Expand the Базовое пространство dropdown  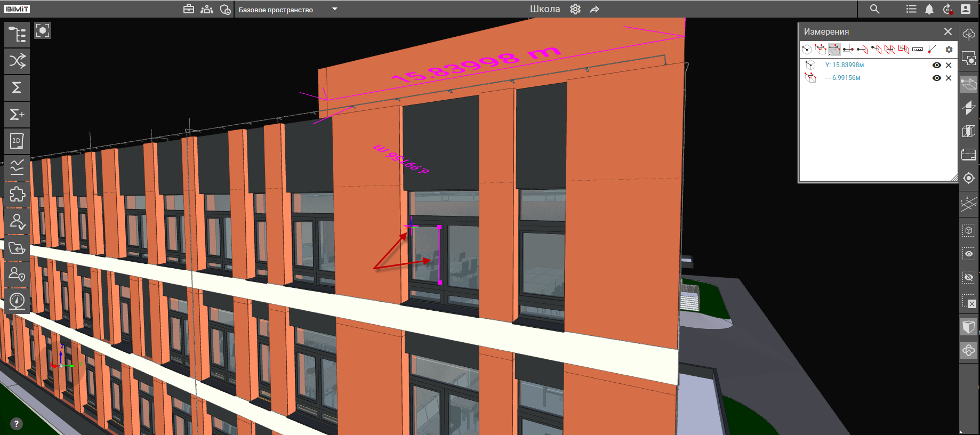335,9
